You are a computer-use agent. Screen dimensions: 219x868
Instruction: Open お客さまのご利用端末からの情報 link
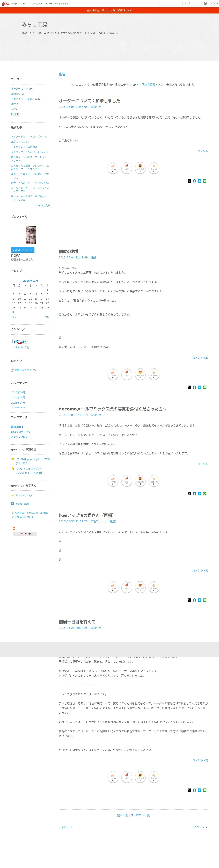pos(30,515)
